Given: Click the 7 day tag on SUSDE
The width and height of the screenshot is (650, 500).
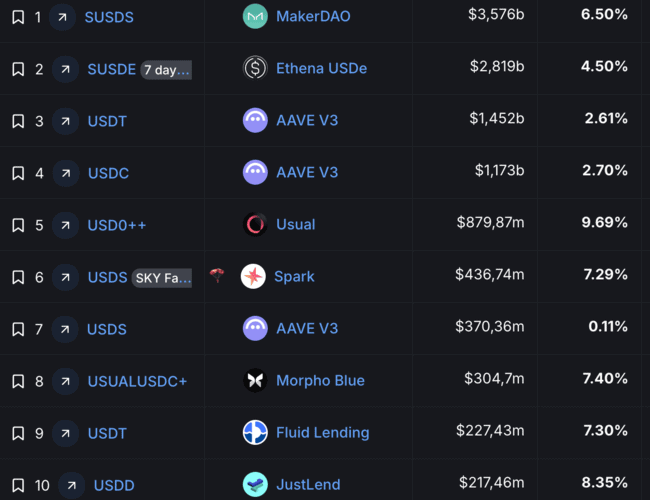Looking at the screenshot, I should tap(166, 70).
